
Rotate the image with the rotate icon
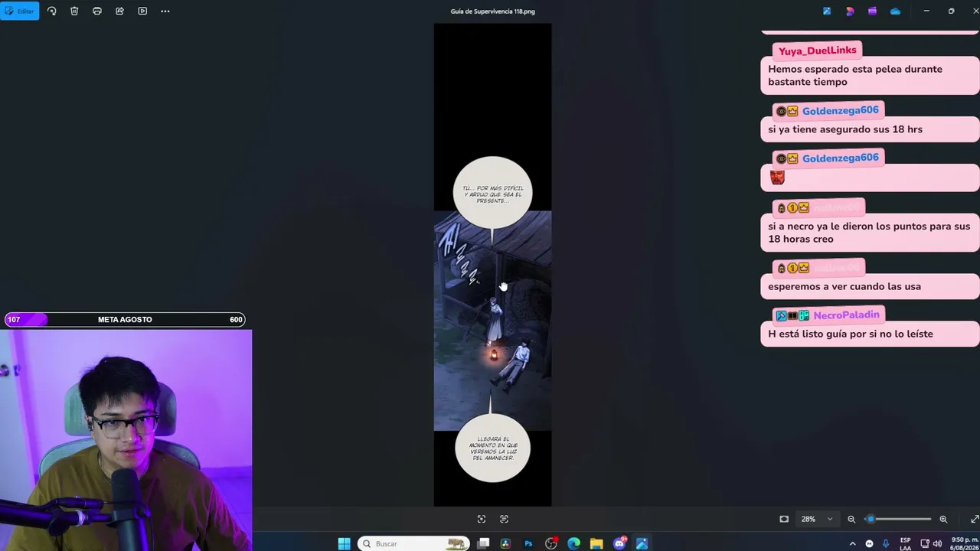click(x=51, y=11)
